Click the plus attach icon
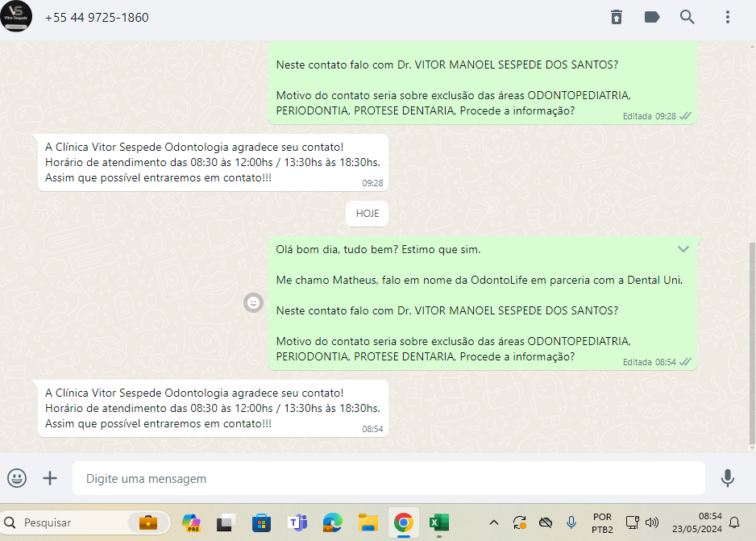Screen dimensions: 756x541 pyautogui.click(x=50, y=478)
